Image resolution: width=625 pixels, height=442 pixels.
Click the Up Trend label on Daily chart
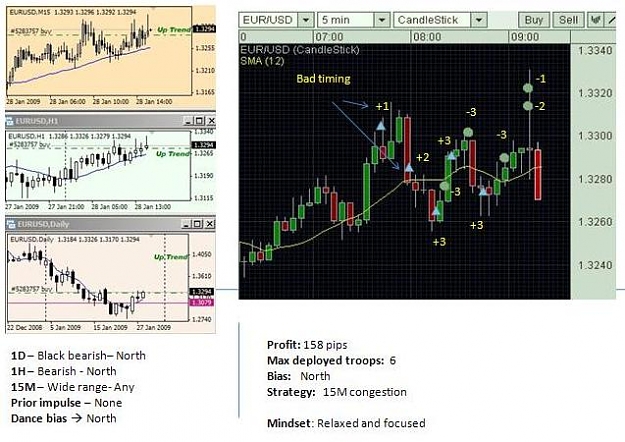(171, 257)
